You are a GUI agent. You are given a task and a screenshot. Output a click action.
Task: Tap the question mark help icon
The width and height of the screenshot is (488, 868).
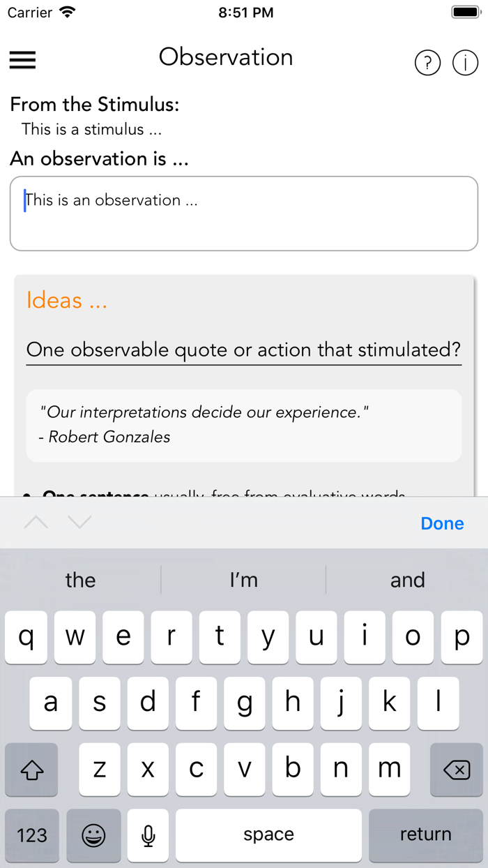tap(427, 63)
